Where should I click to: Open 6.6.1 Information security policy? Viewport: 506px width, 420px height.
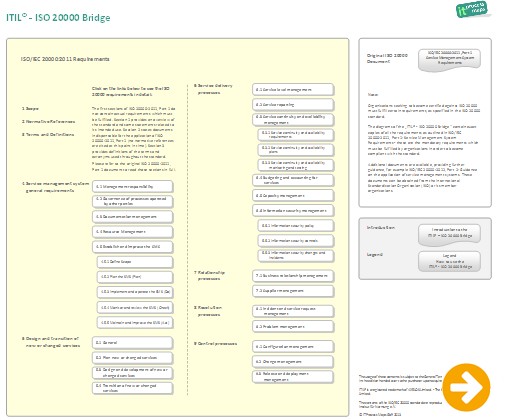tap(296, 226)
